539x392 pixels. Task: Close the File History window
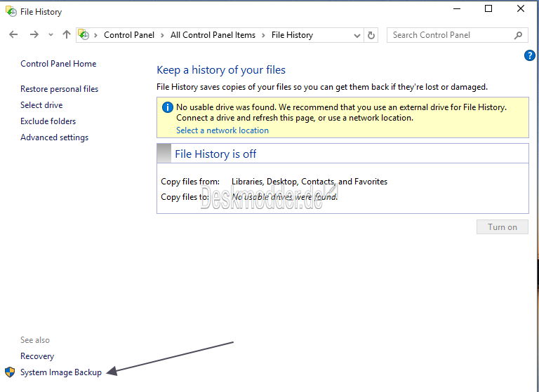coord(521,9)
